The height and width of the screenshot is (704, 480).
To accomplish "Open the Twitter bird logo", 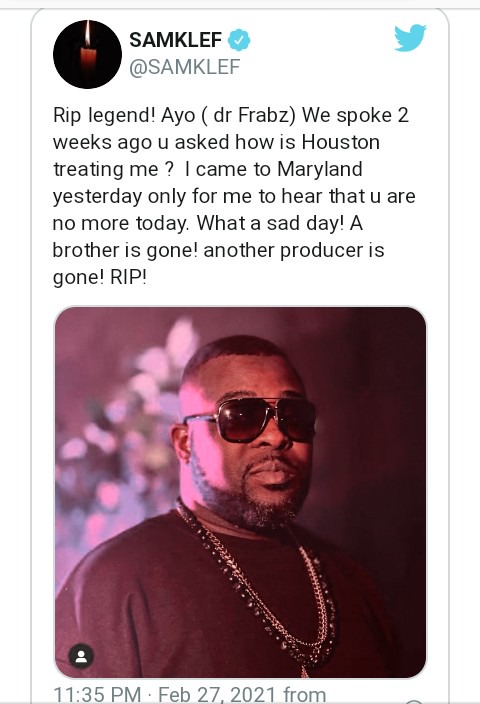I will click(x=410, y=38).
